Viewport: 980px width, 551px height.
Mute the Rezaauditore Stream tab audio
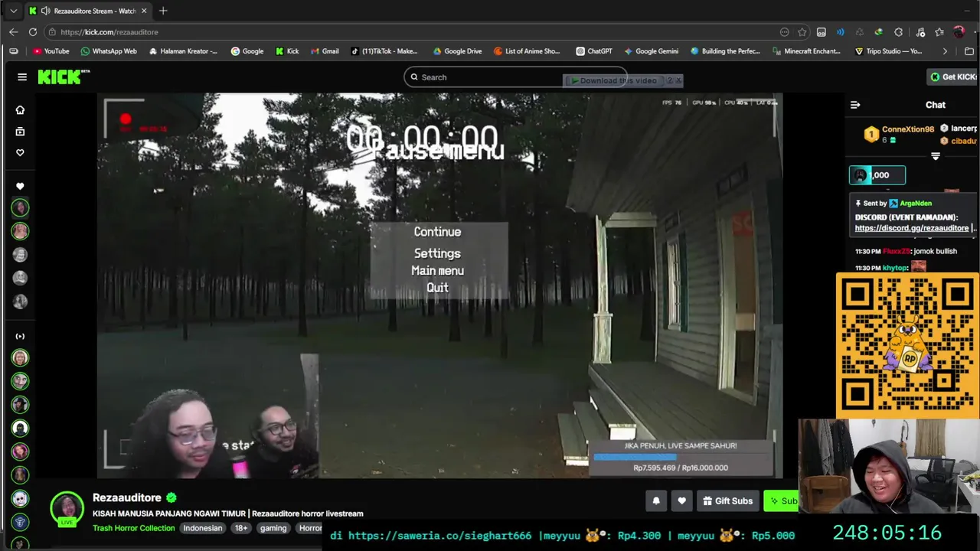point(46,11)
